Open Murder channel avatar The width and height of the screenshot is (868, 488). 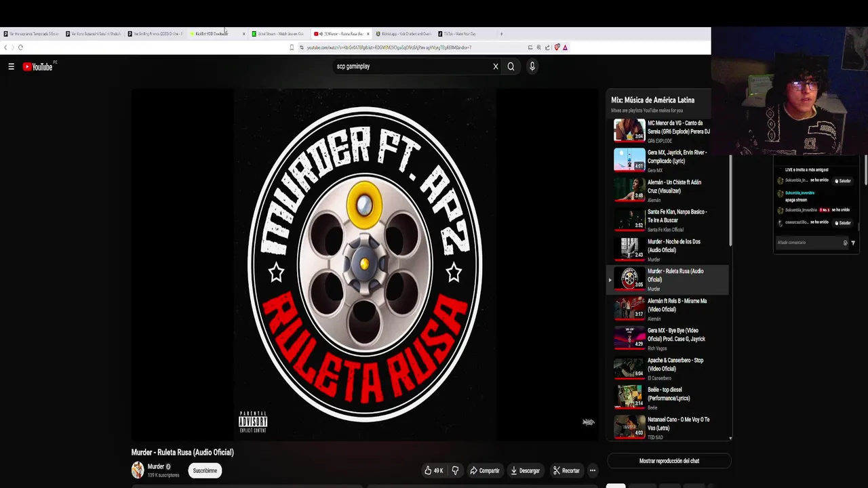(138, 470)
